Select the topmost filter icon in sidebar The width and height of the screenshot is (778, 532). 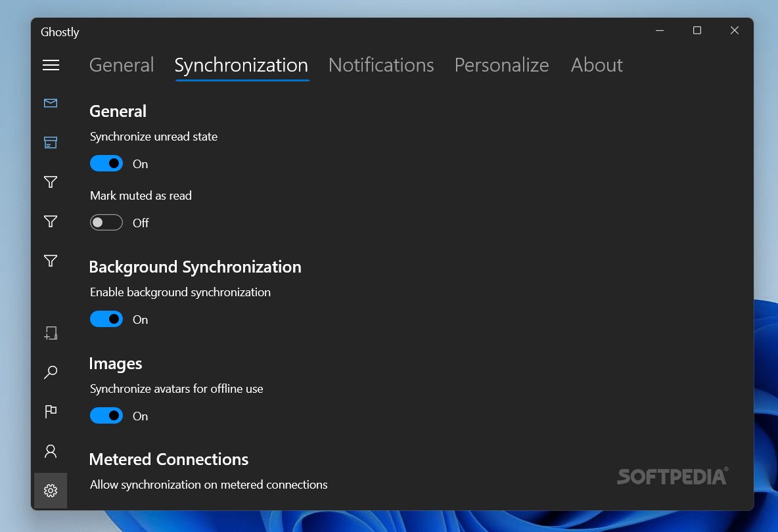pos(51,182)
